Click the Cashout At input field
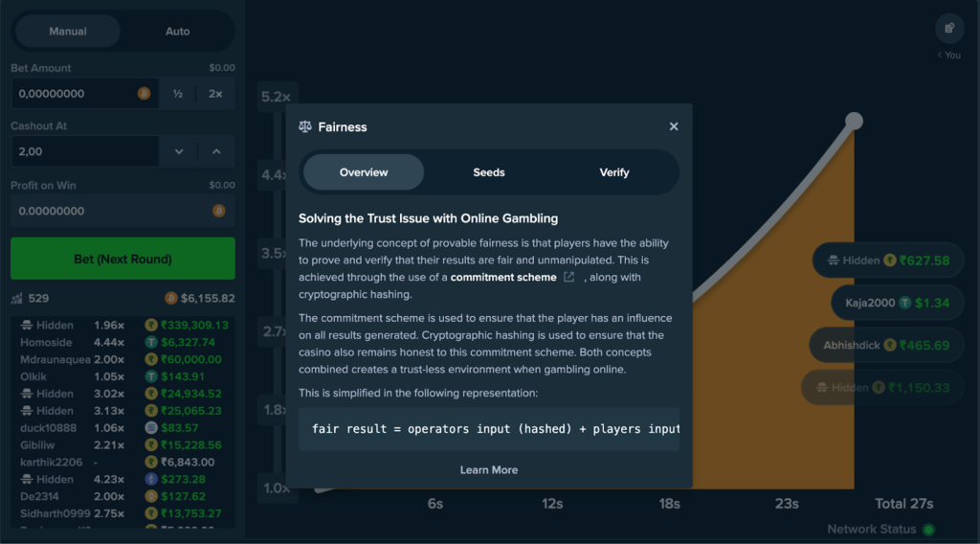 click(84, 151)
